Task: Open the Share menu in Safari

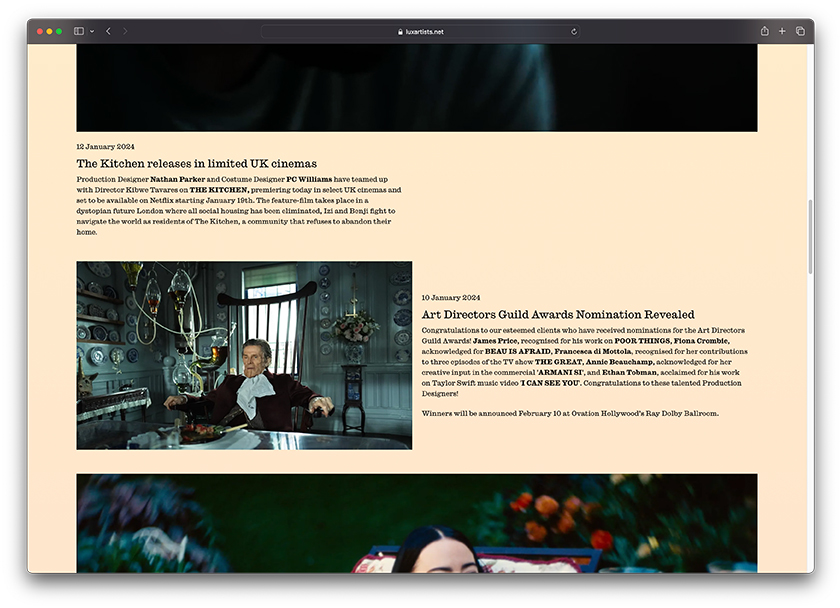Action: tap(764, 31)
